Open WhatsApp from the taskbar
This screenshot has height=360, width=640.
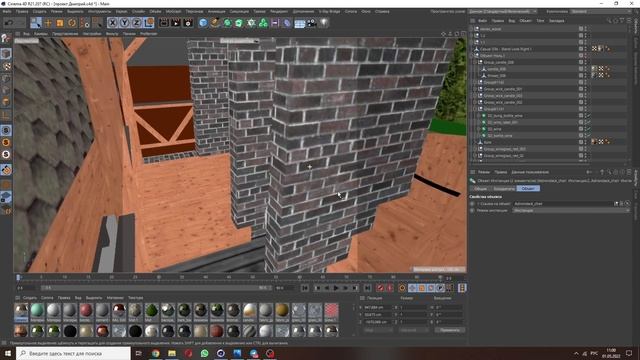[x=204, y=353]
